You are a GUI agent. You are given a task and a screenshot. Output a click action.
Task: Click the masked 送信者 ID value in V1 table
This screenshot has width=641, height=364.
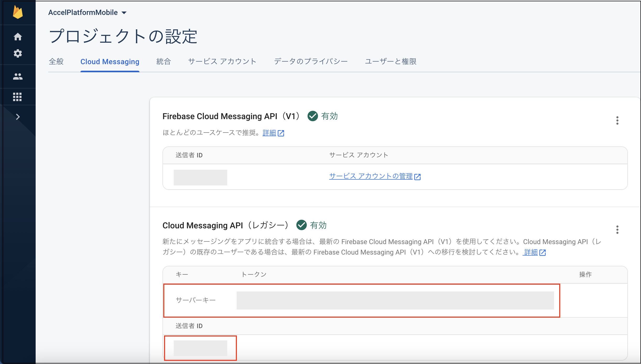[x=200, y=177]
